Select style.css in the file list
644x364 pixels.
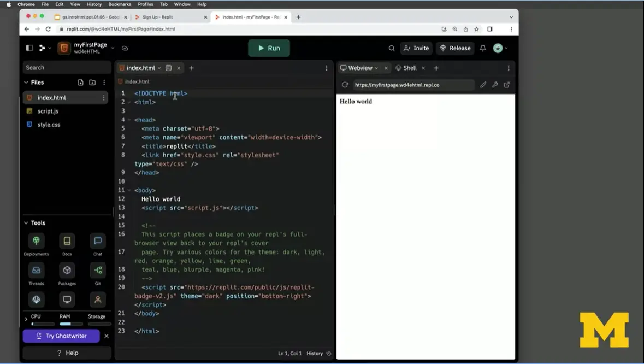click(x=48, y=124)
